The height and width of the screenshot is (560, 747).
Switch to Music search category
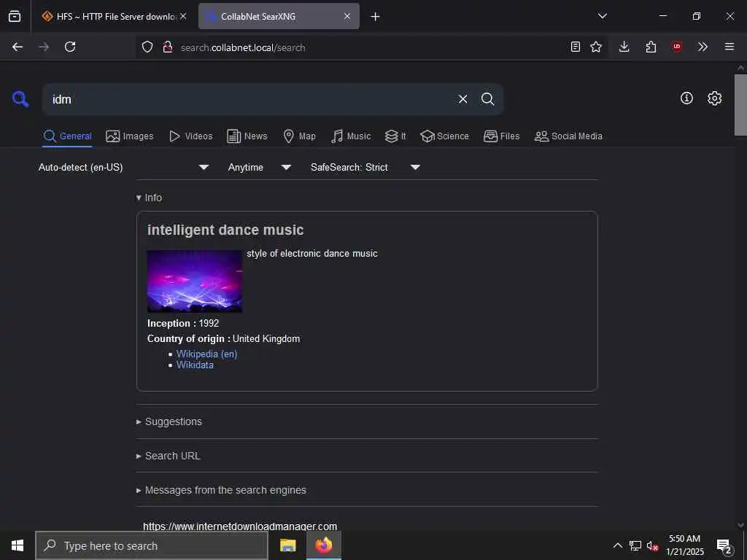point(351,136)
